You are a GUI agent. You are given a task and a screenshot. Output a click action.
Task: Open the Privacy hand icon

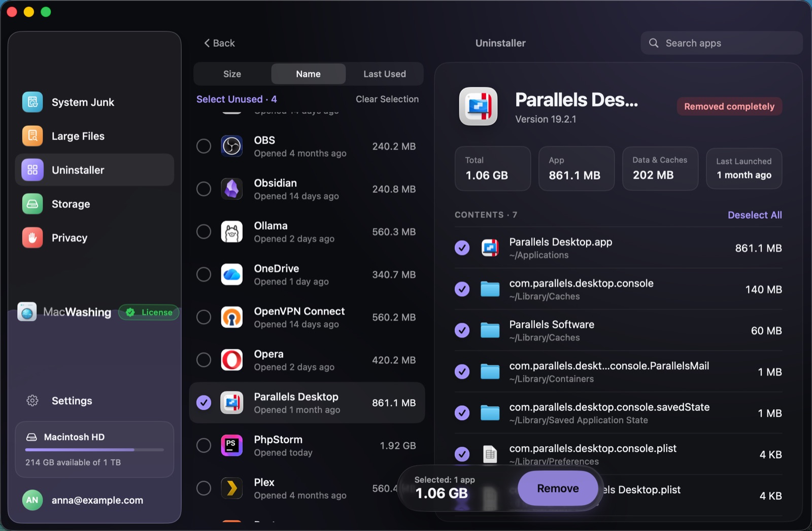click(x=32, y=238)
